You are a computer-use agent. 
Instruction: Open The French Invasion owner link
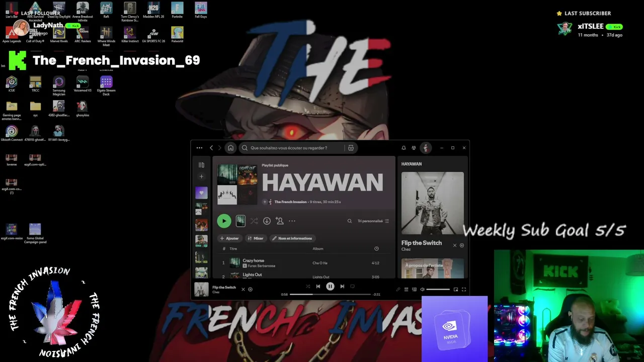click(x=290, y=202)
